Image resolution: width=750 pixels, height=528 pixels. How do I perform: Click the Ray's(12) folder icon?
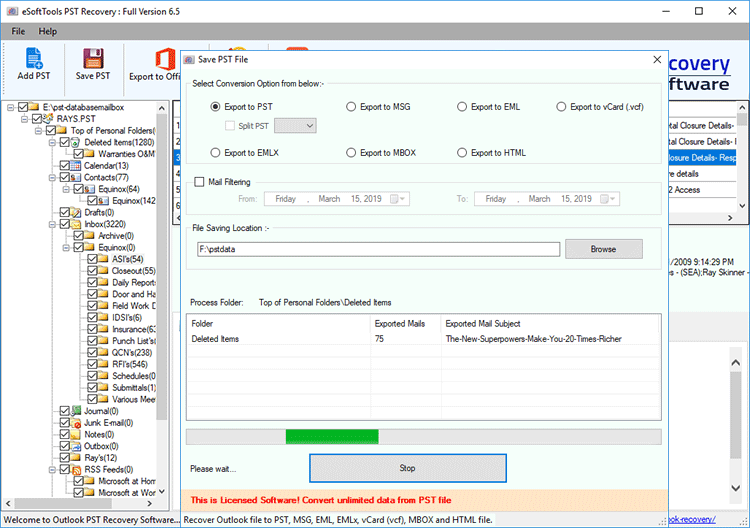pos(76,458)
